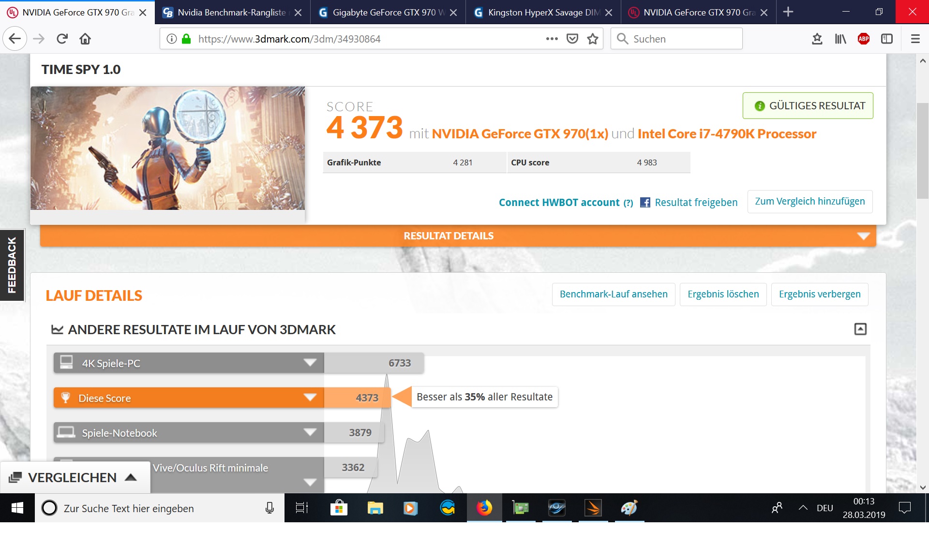
Task: Reload the current page
Action: pyautogui.click(x=62, y=39)
